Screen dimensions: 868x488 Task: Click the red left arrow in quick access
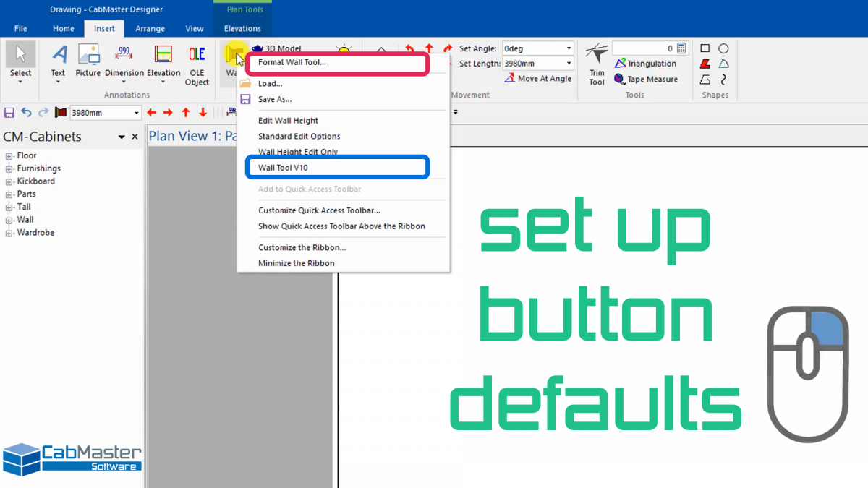click(x=151, y=113)
